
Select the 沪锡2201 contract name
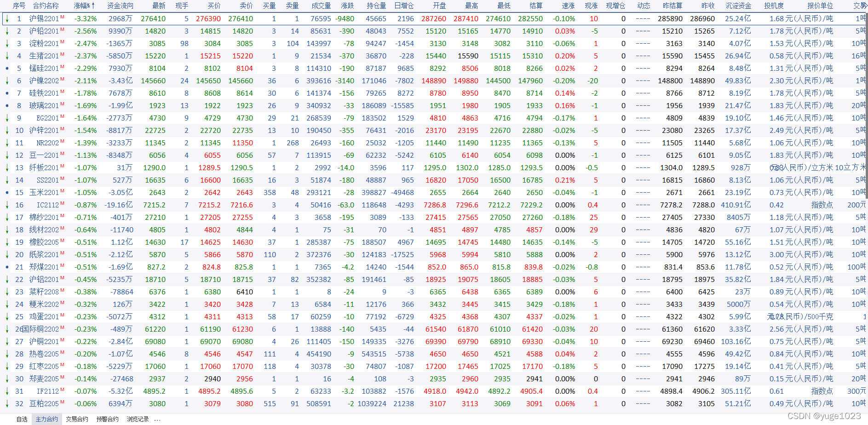coord(44,19)
